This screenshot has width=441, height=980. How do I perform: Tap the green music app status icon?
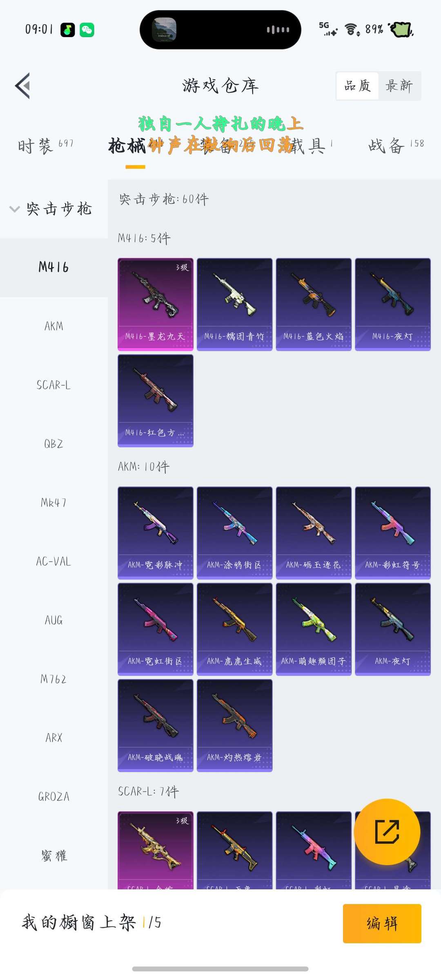point(68,30)
